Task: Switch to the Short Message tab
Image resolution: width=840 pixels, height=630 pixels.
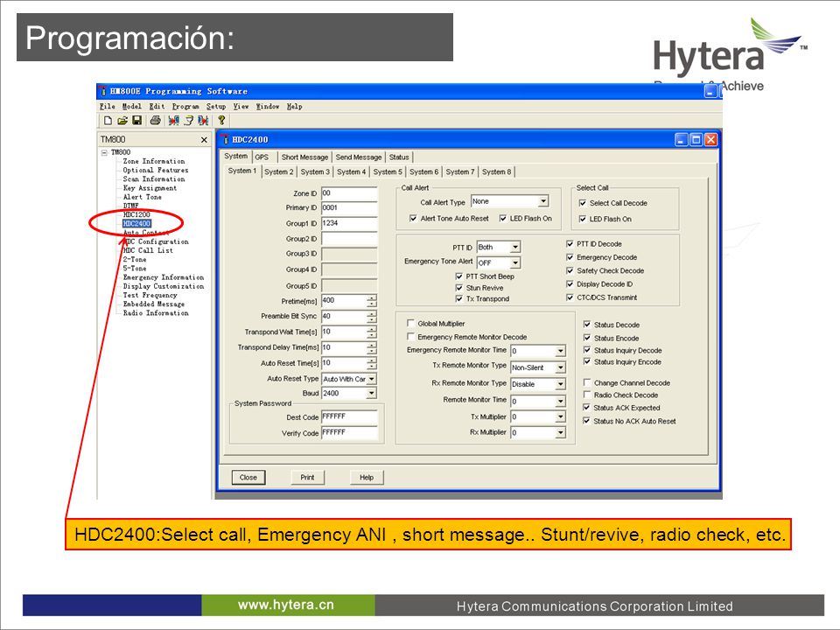Action: click(x=304, y=157)
